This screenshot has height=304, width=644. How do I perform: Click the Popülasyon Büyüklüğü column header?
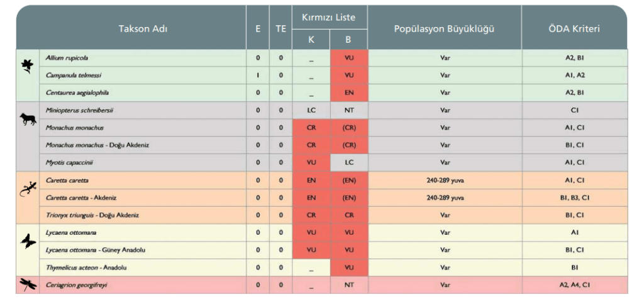[444, 28]
